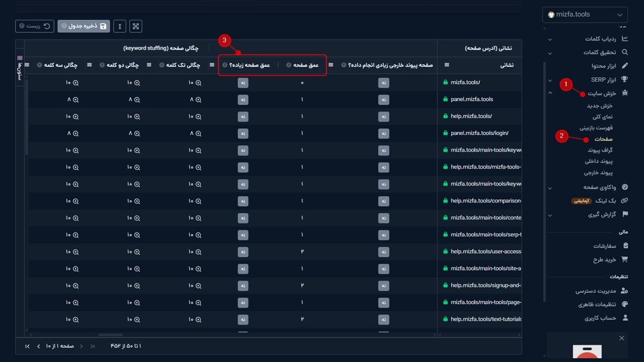Click the help.mizfa.tools/ address cell
The image size is (644, 362).
[x=479, y=116]
